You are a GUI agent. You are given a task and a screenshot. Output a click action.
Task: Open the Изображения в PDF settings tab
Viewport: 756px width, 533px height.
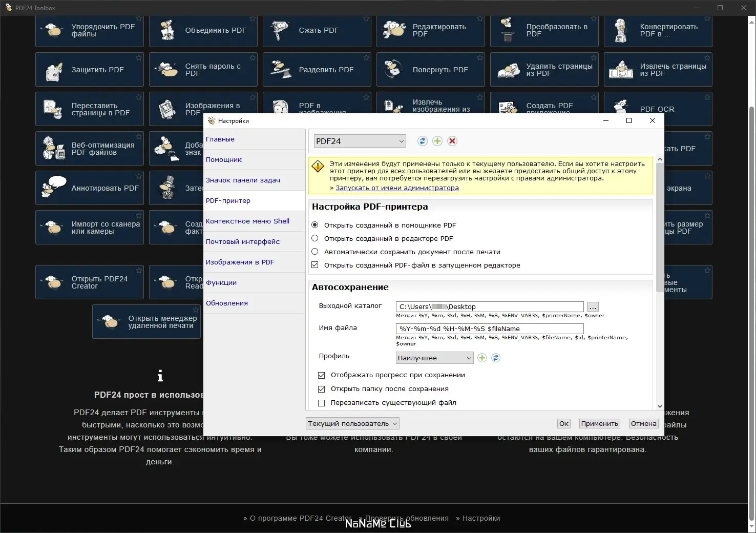pos(254,262)
